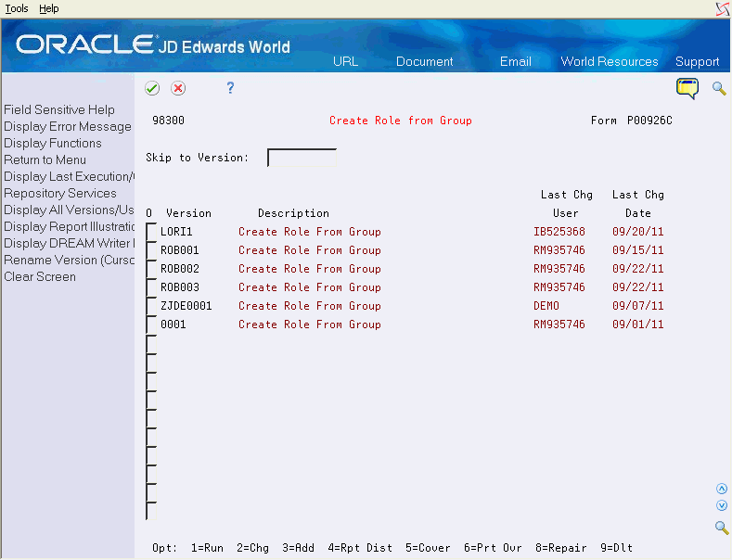Click version name ROB003
The image size is (732, 560).
(180, 287)
